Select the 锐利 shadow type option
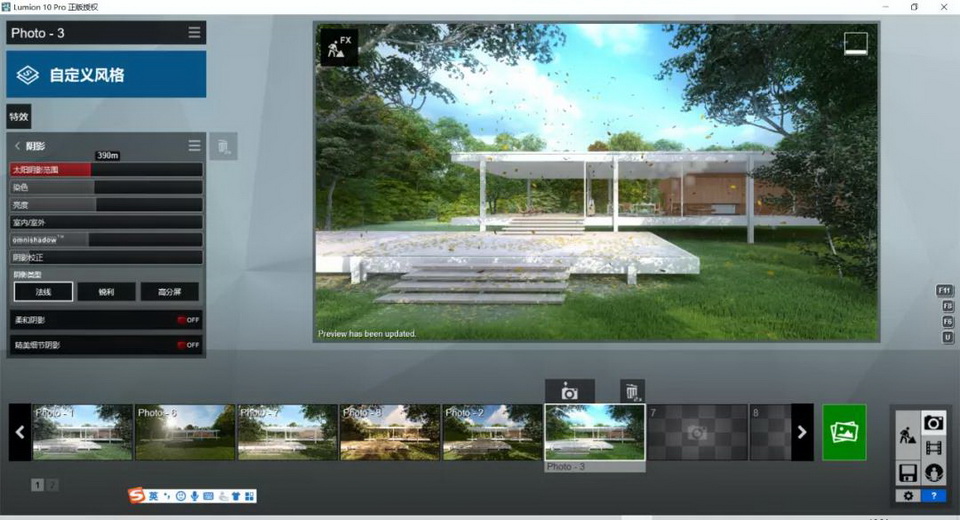 pos(107,292)
